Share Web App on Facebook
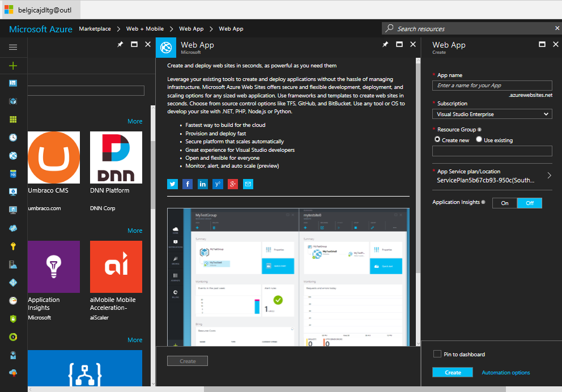Screen dimensions: 562x392 coord(188,184)
